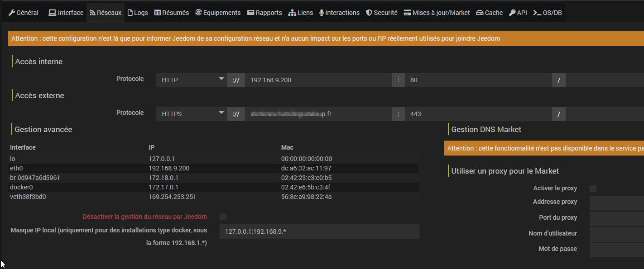Image resolution: width=644 pixels, height=269 pixels.
Task: Click the Utiliser un proxy pour le Market heading
Action: (505, 171)
